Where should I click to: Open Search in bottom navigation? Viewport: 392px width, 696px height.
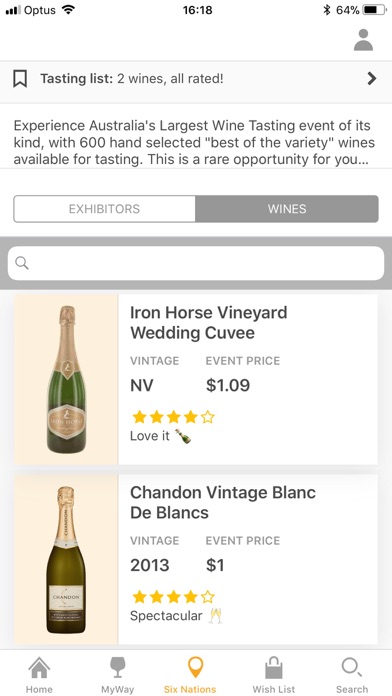point(352,675)
